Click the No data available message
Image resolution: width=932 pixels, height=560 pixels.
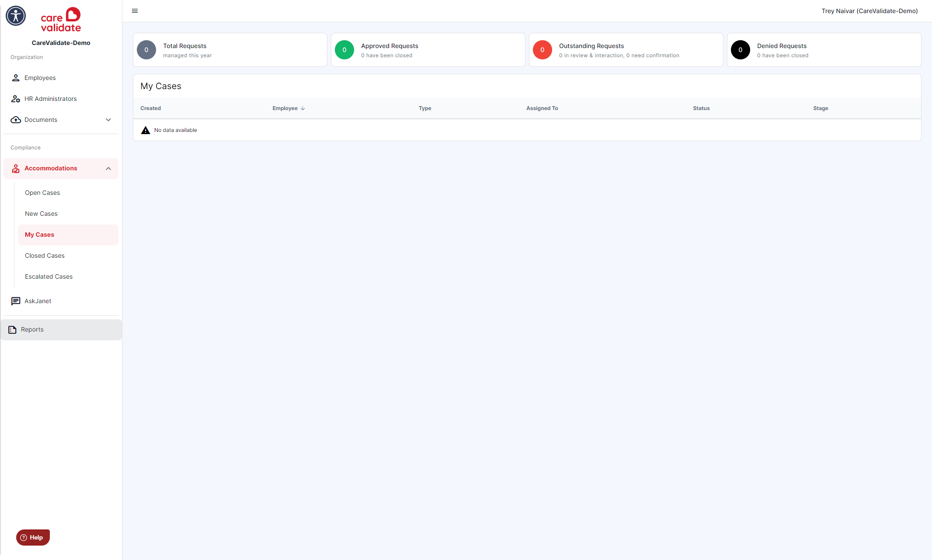[175, 130]
